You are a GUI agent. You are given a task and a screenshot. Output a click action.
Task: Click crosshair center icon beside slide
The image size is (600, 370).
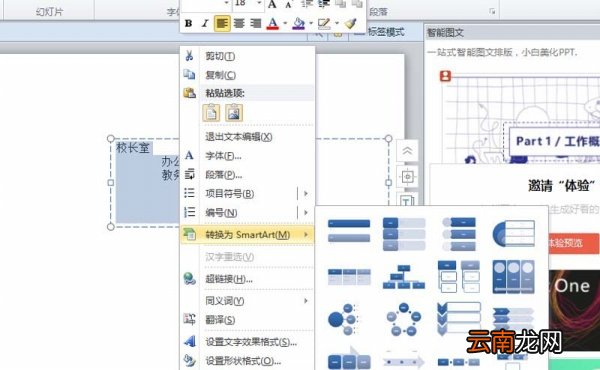tap(407, 177)
